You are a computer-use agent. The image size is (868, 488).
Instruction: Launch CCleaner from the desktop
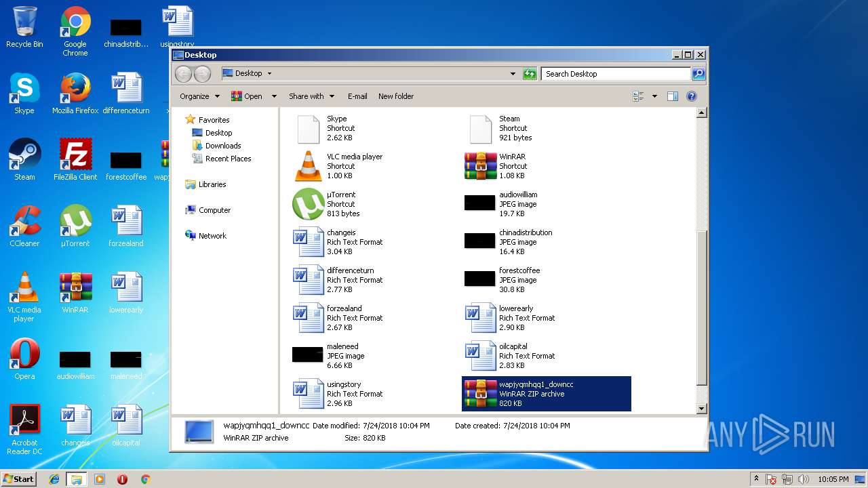coord(24,226)
